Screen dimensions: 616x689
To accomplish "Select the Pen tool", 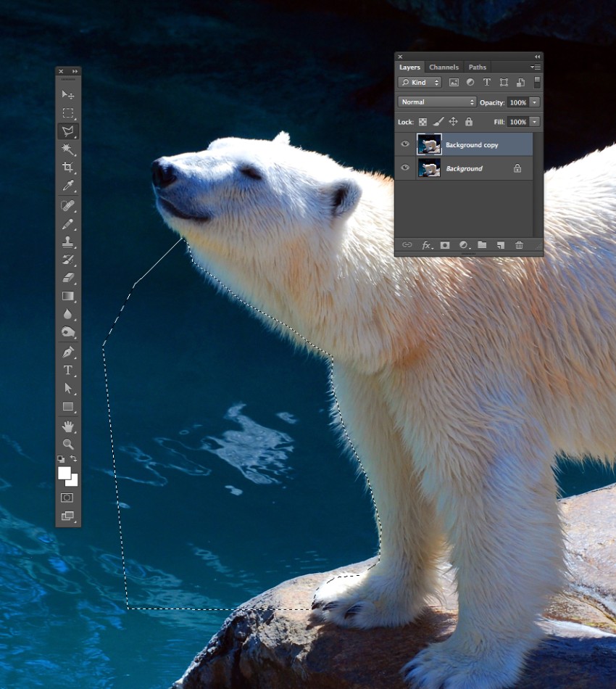I will (x=67, y=352).
